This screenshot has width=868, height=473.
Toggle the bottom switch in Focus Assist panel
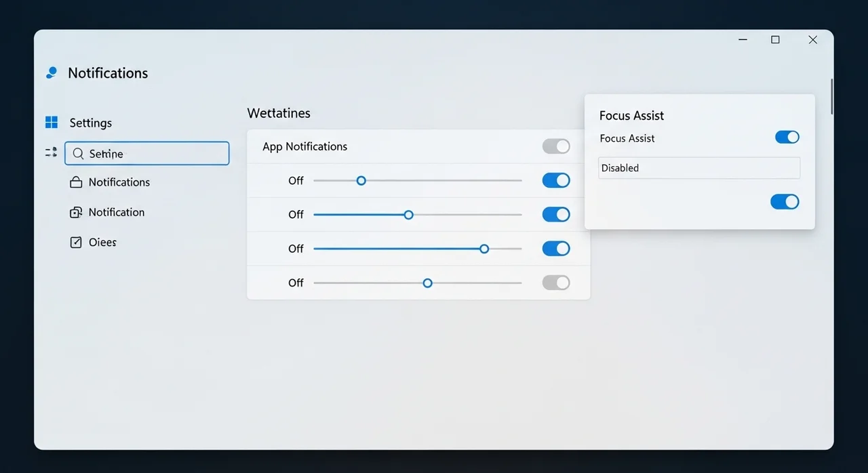tap(785, 202)
